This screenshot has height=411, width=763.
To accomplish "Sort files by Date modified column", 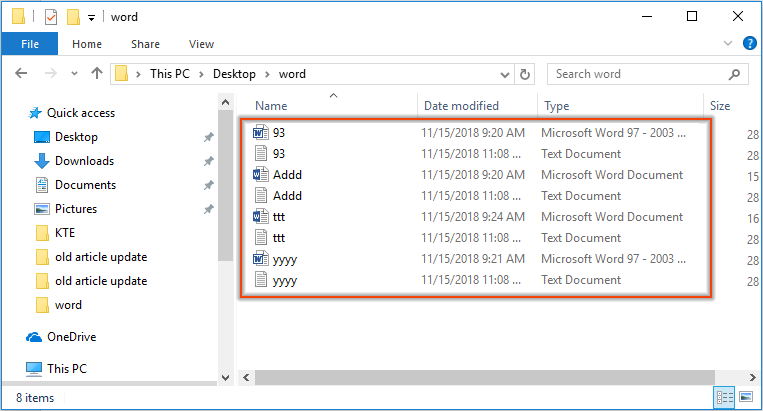I will 461,105.
